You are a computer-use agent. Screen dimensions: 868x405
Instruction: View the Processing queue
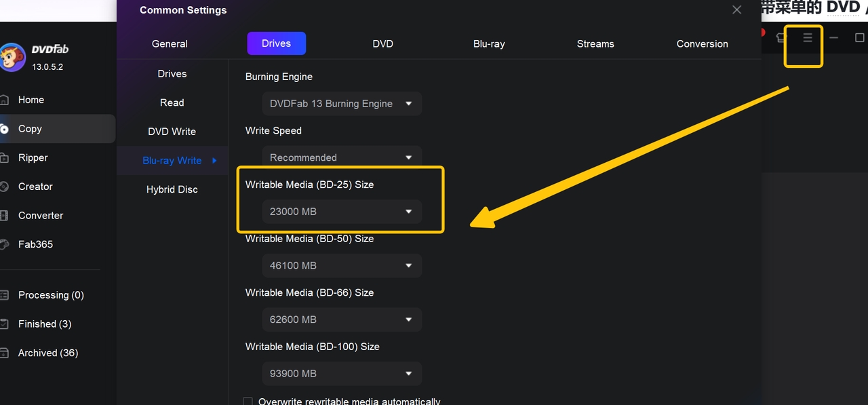coord(51,295)
